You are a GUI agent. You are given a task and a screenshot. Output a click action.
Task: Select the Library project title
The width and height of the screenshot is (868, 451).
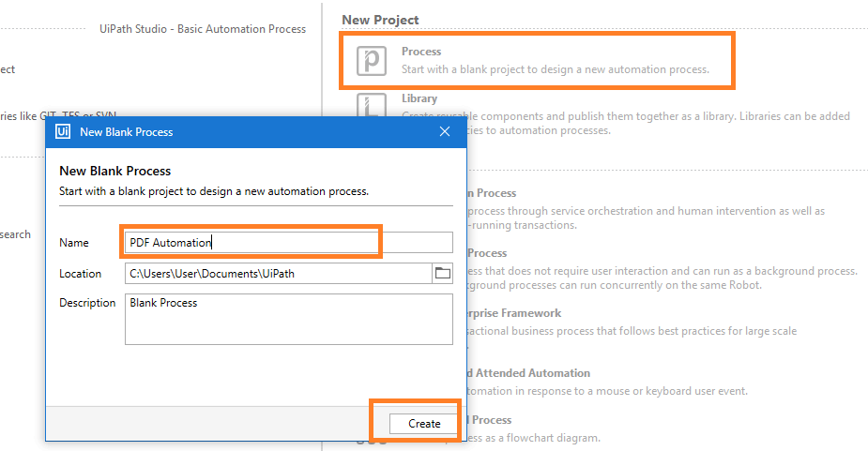[x=419, y=98]
